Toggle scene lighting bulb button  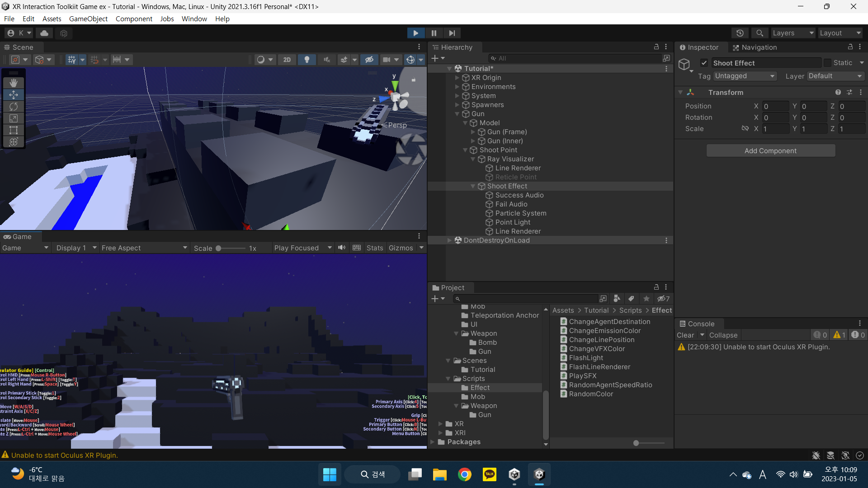(307, 60)
